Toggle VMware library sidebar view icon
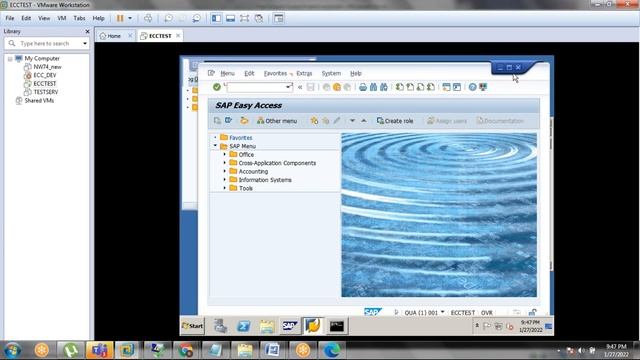This screenshot has width=640, height=360. tap(216, 18)
